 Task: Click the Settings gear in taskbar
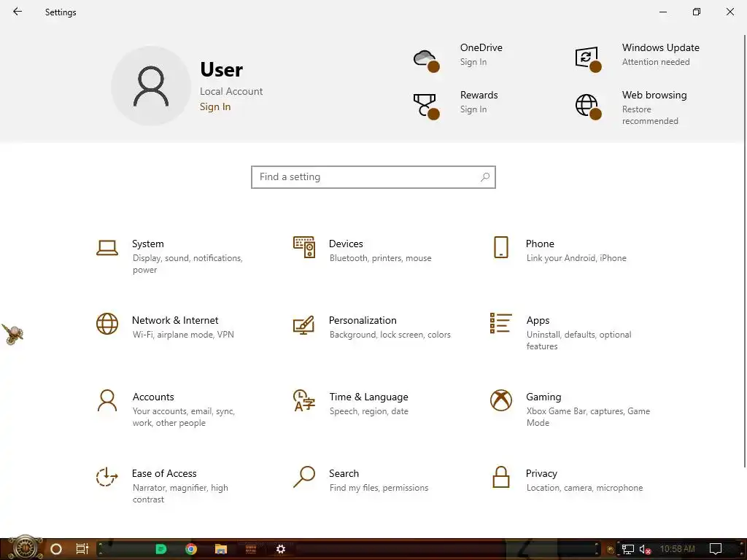281,549
